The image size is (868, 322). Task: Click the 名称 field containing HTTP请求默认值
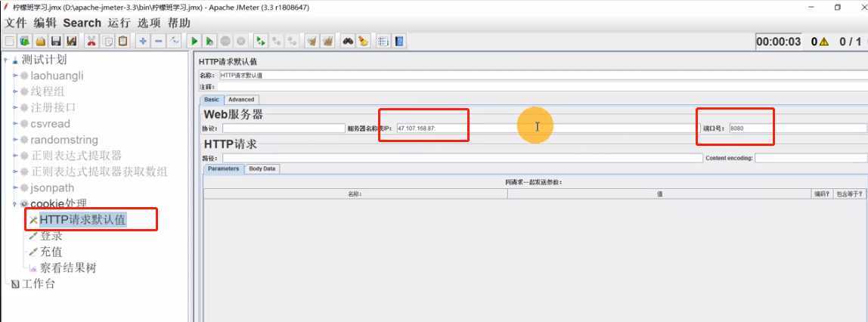pos(543,75)
